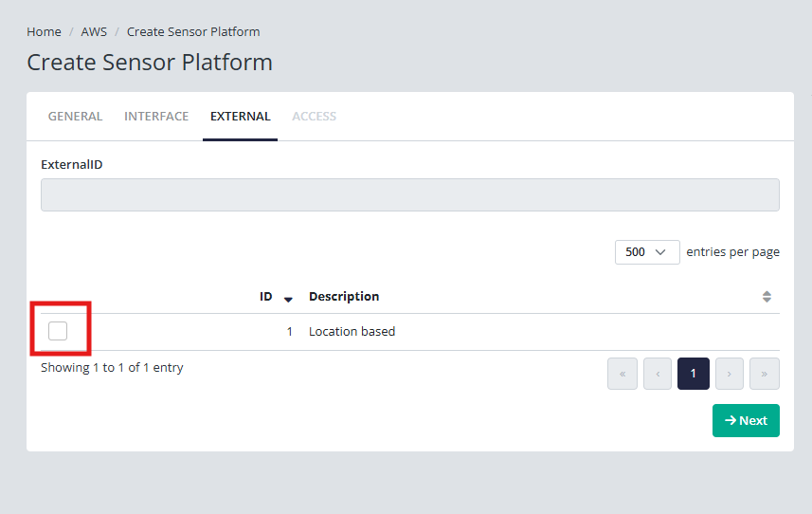Go to the last page button
Image resolution: width=812 pixels, height=514 pixels.
point(764,374)
